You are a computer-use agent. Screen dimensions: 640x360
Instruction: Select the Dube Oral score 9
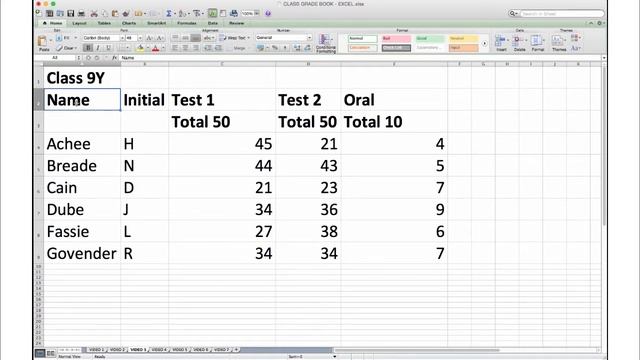[x=394, y=209]
